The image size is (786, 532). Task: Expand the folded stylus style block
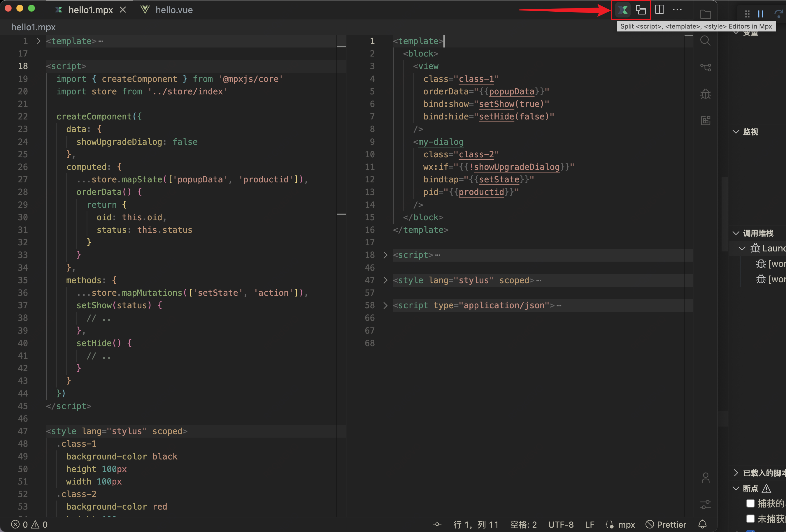point(385,280)
